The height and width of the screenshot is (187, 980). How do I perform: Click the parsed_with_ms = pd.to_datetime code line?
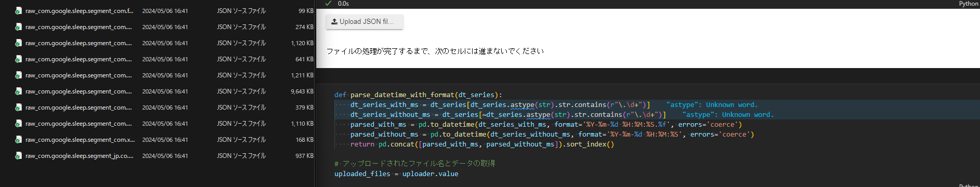click(546, 125)
